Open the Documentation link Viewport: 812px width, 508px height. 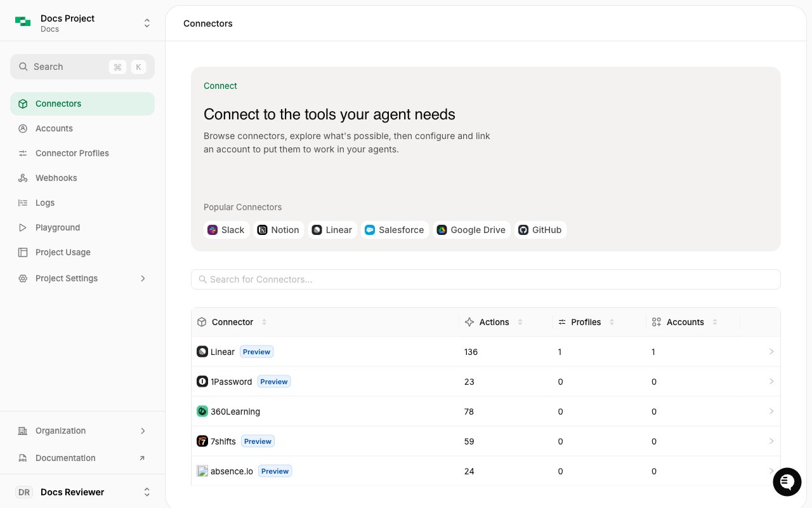pyautogui.click(x=82, y=458)
